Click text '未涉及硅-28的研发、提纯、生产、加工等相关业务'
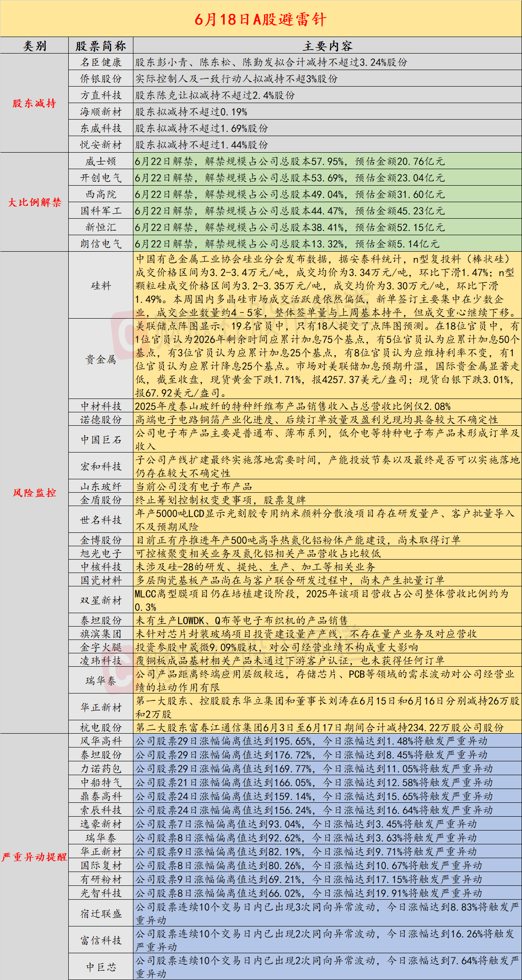The height and width of the screenshot is (980, 522). point(255,567)
